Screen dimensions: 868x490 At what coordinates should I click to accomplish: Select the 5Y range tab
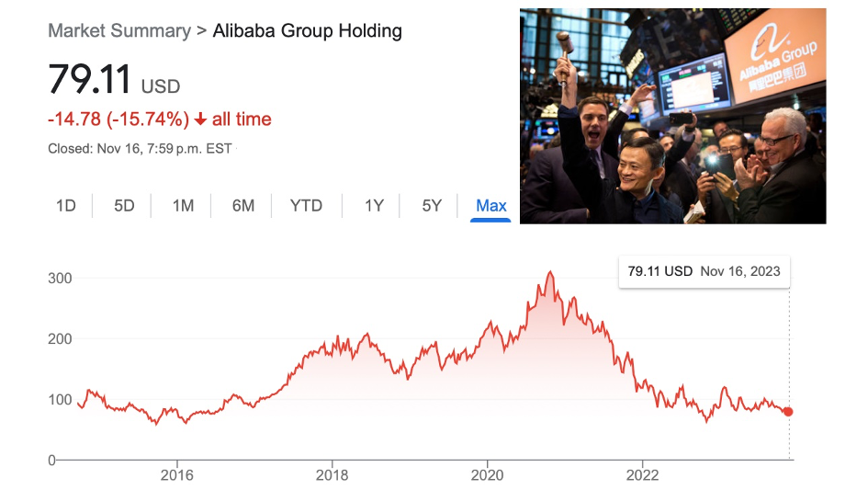tap(432, 206)
